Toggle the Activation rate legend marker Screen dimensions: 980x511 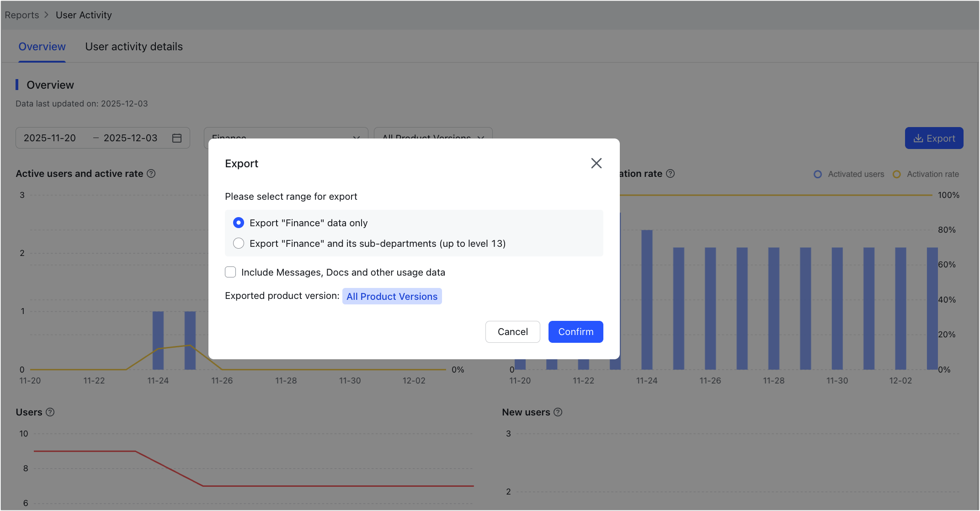pyautogui.click(x=897, y=174)
